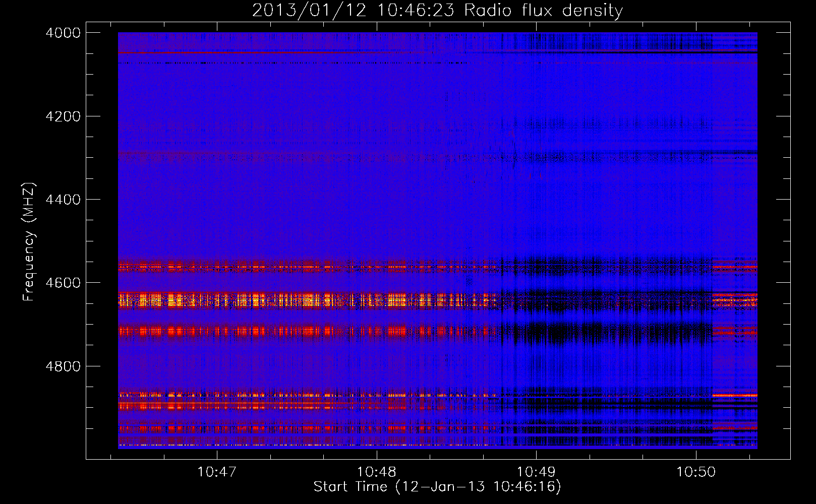Click the 'Start Time (12-Jan-13 10:46:16)' label
Image resolution: width=816 pixels, height=504 pixels.
pyautogui.click(x=437, y=487)
